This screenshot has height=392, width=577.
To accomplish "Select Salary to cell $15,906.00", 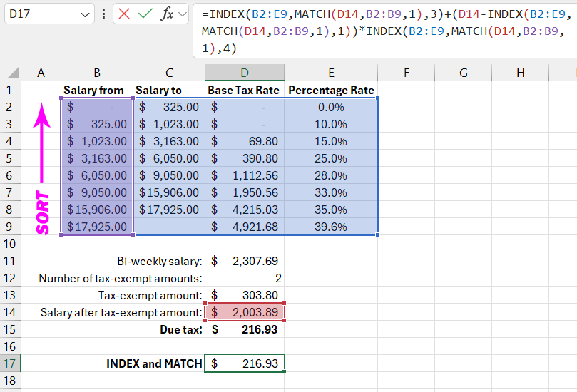I will 169,192.
